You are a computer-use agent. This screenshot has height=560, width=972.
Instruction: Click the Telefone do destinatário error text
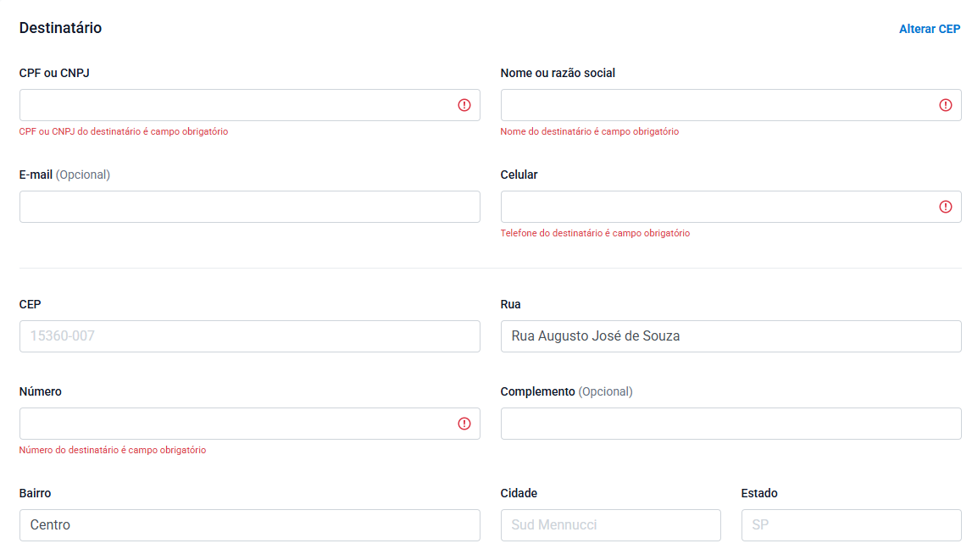click(595, 233)
